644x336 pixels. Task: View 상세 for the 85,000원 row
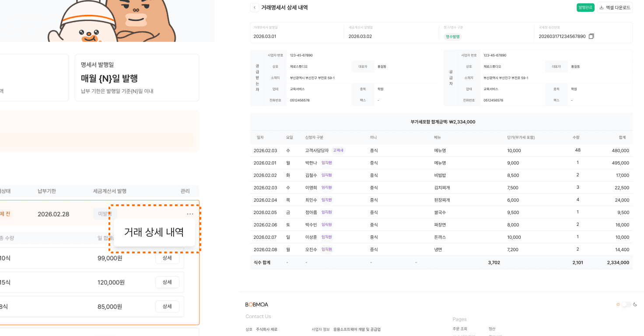[167, 306]
